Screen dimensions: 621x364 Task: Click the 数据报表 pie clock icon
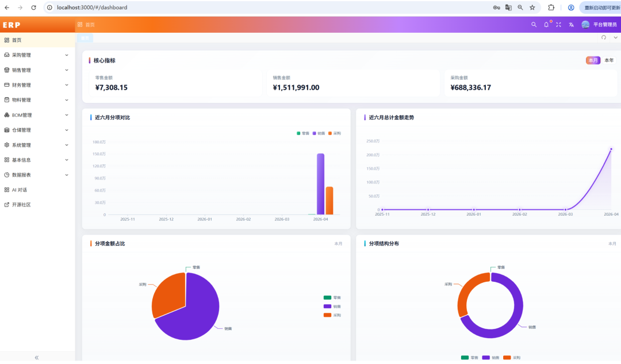tap(7, 175)
